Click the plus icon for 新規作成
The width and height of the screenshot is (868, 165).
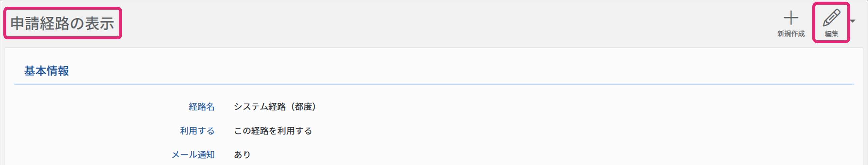[x=791, y=18]
